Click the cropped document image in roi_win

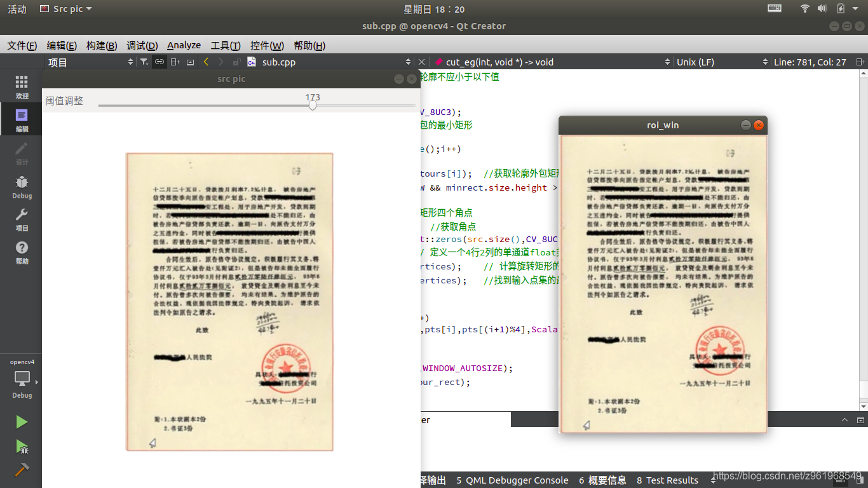(x=663, y=284)
